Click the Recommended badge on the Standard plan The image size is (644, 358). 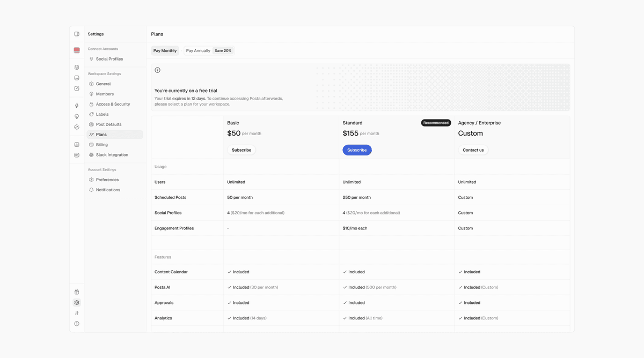(436, 123)
